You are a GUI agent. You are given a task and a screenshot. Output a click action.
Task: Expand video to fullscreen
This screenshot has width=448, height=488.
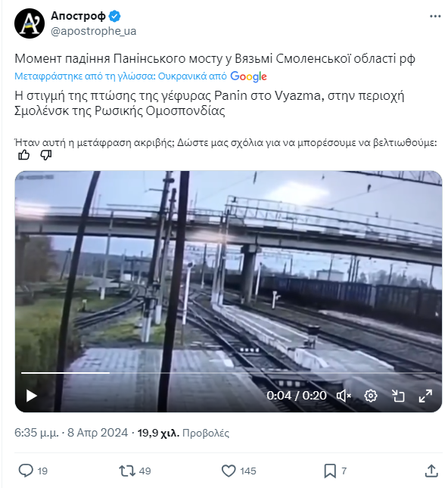pos(425,396)
